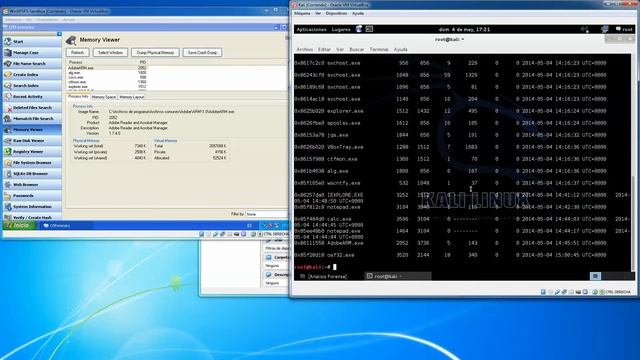Open File Name Search module
Image resolution: width=640 pixels, height=360 pixels.
(x=32, y=64)
